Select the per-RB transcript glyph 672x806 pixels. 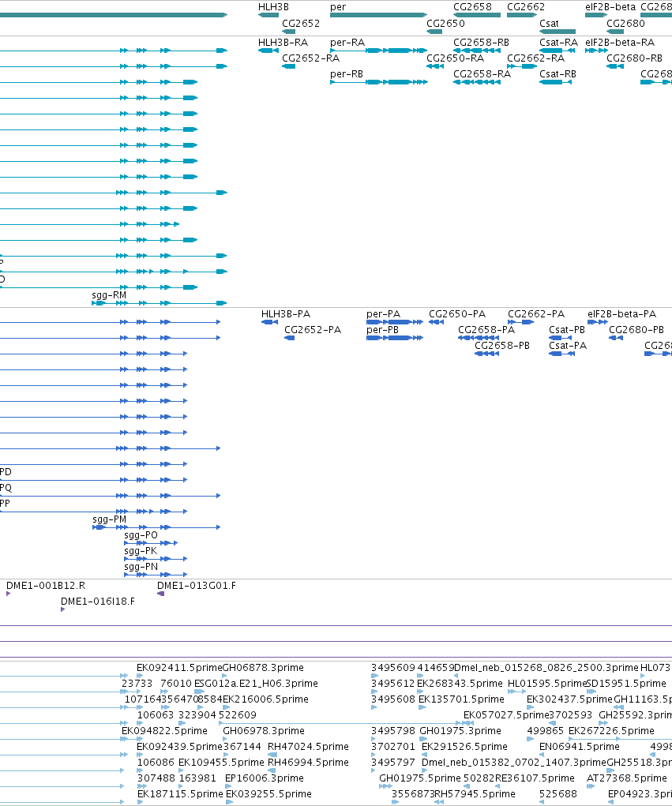(378, 82)
